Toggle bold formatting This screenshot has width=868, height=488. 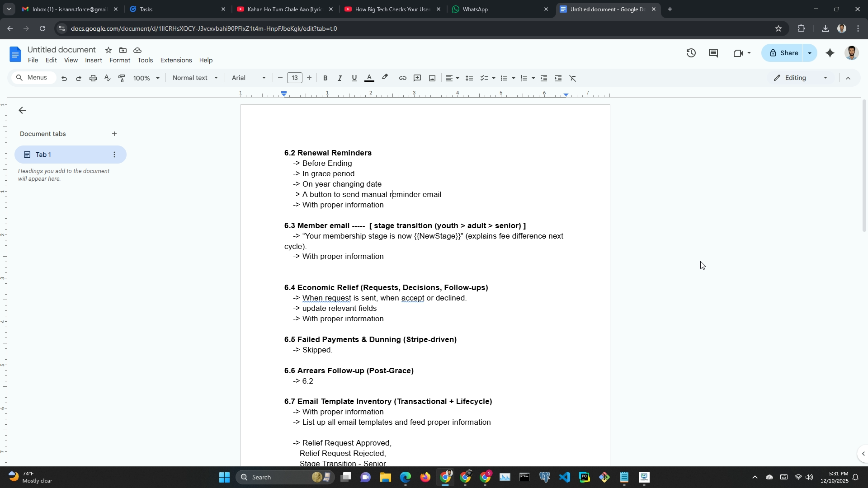[x=325, y=78]
